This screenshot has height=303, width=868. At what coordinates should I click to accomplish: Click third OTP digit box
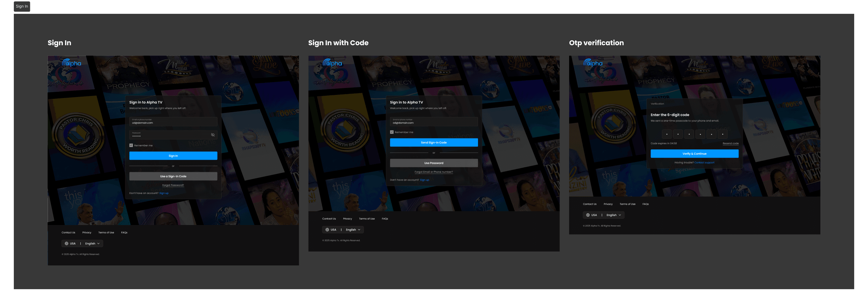coord(689,134)
